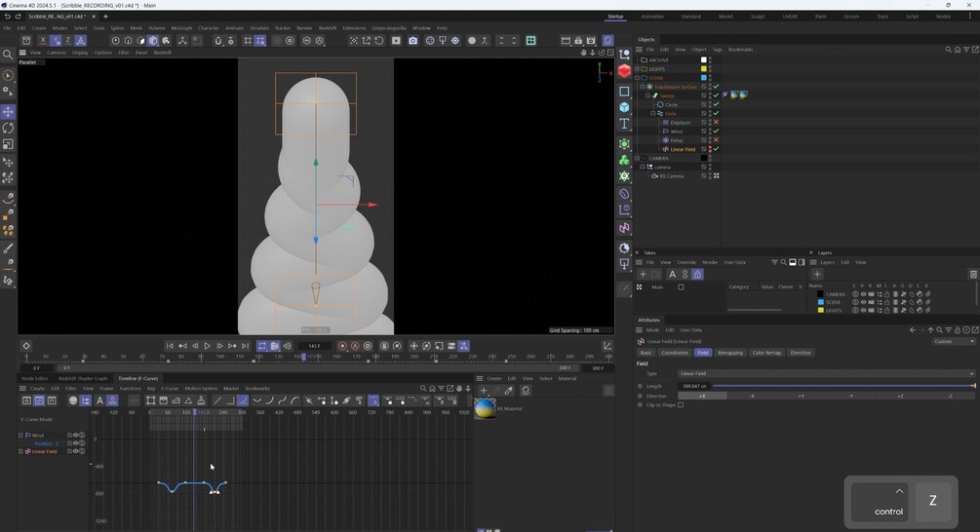Viewport: 980px width, 532px height.
Task: Switch to the Remapping tab
Action: coord(730,353)
